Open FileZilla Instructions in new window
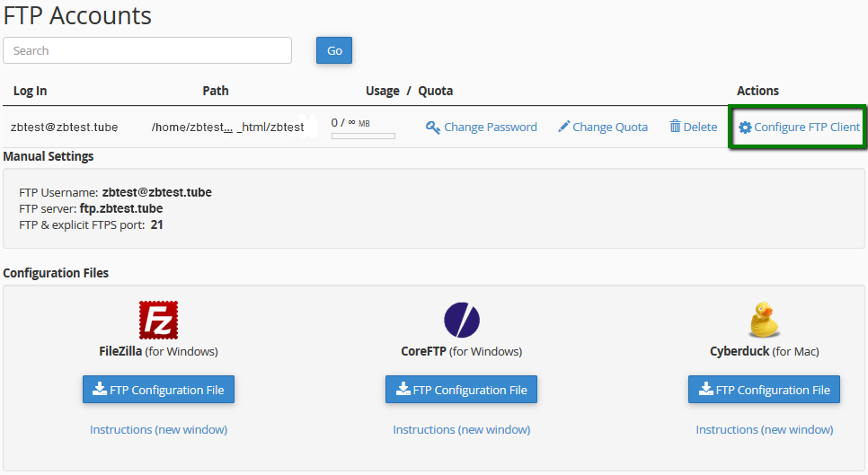The height and width of the screenshot is (475, 868). tap(158, 430)
